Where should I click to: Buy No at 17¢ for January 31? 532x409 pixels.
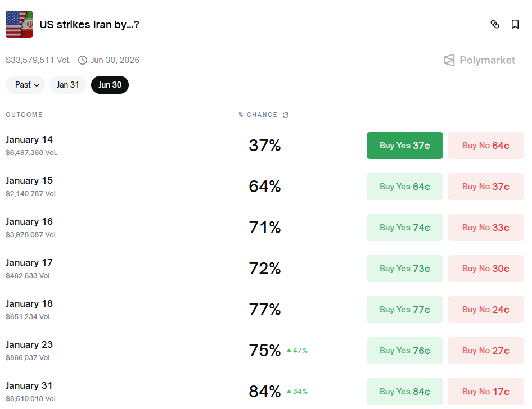(485, 392)
